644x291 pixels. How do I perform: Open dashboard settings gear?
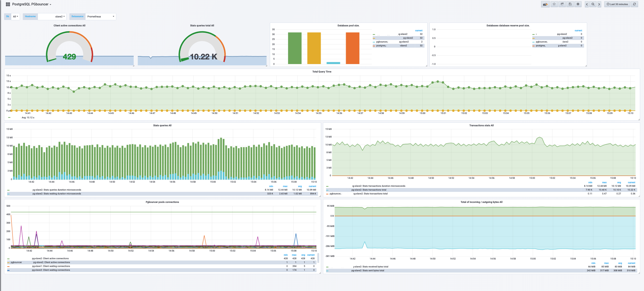[x=578, y=4]
